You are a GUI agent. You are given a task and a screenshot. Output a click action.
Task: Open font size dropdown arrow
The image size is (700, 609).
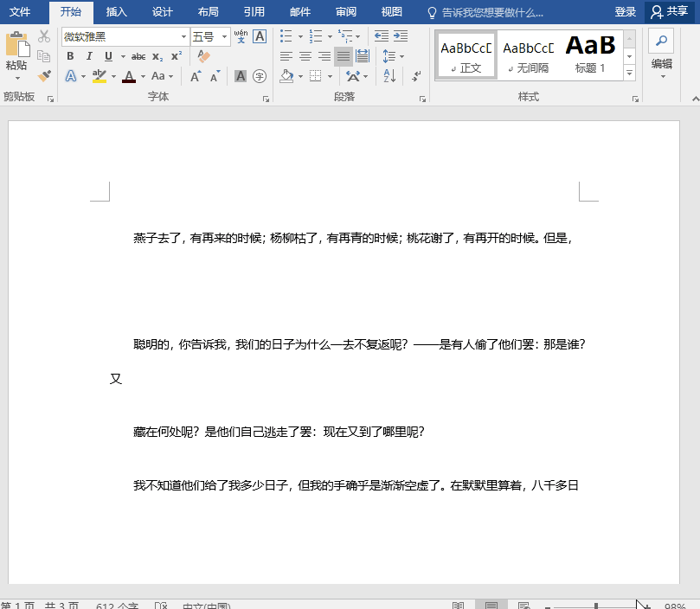click(x=224, y=36)
